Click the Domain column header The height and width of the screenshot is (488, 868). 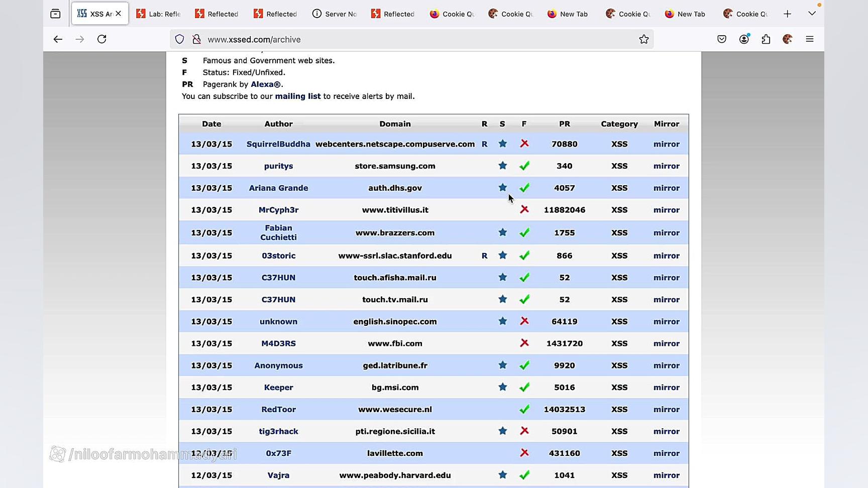pyautogui.click(x=395, y=124)
